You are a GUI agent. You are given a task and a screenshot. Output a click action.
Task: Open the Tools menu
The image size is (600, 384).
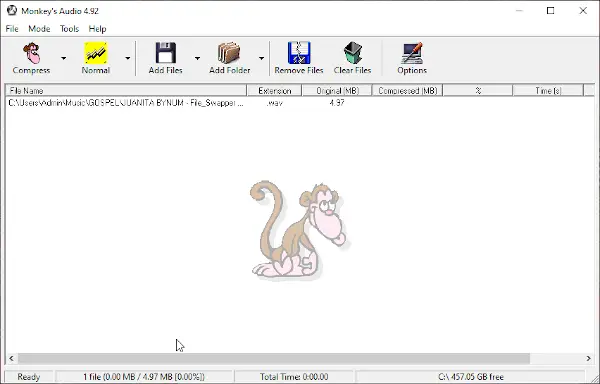[69, 29]
